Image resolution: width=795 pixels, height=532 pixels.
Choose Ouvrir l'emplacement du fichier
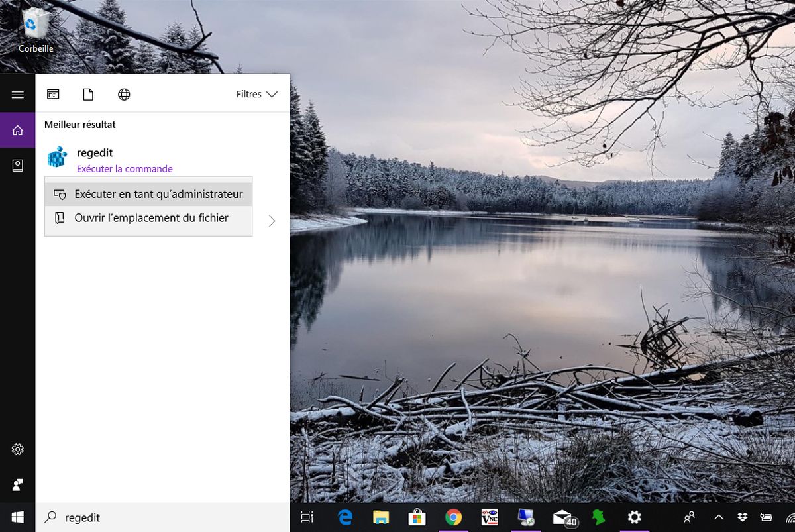pyautogui.click(x=148, y=218)
